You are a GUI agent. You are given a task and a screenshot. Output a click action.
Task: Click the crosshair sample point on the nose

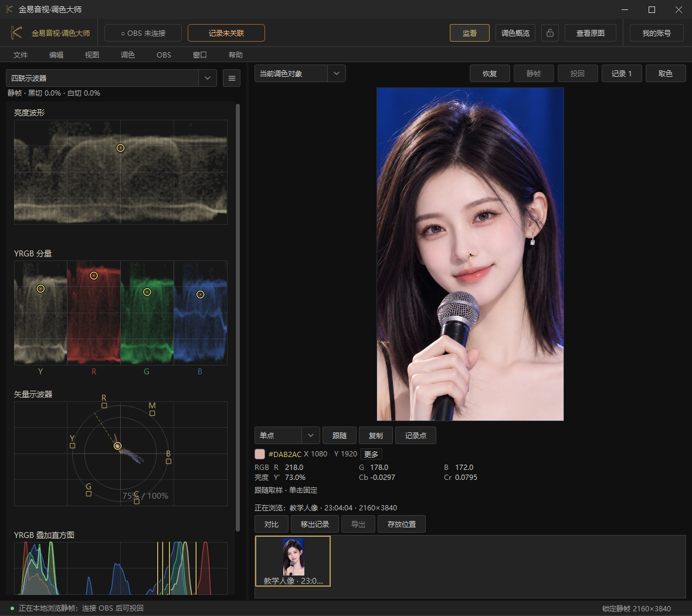471,255
